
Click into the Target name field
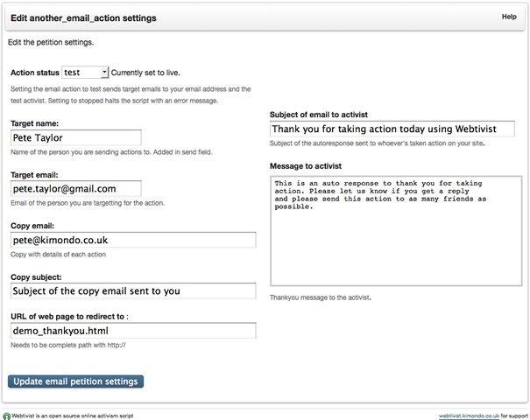pyautogui.click(x=75, y=137)
